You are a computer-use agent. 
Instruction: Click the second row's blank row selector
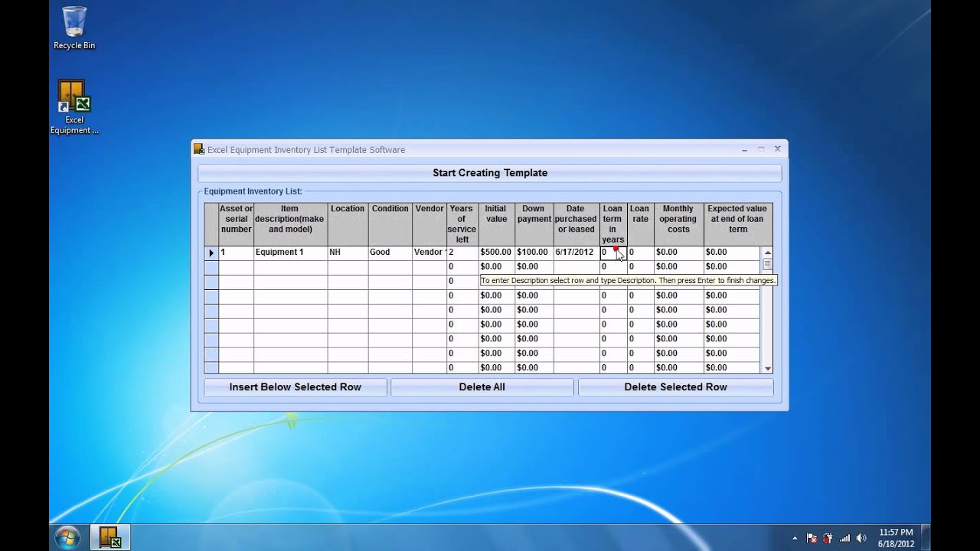[211, 267]
